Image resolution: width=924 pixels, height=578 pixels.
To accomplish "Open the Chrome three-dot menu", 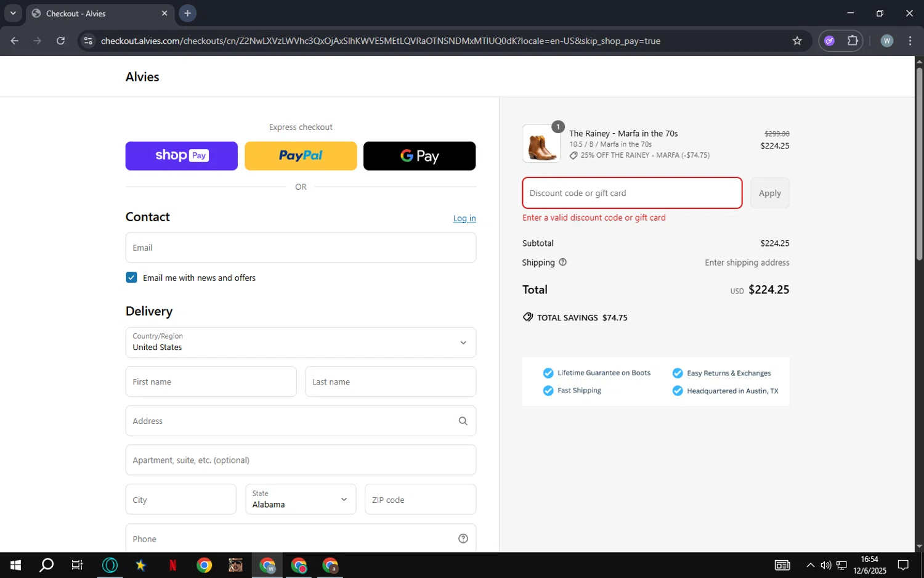I will pos(910,41).
